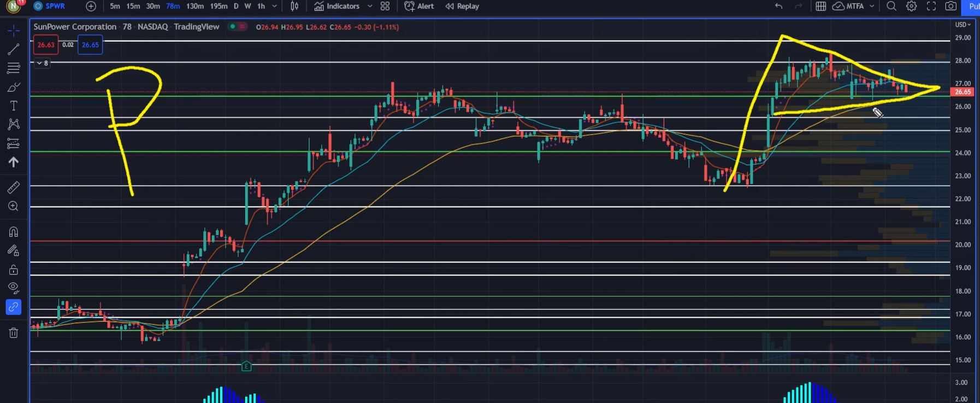
Task: Click the compare or add symbol plus icon
Action: point(91,6)
